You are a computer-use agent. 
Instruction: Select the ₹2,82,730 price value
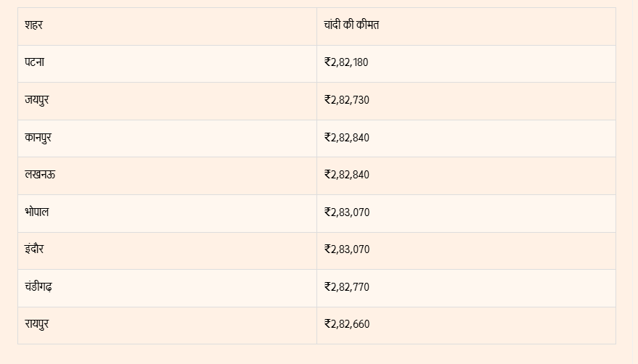pyautogui.click(x=347, y=100)
